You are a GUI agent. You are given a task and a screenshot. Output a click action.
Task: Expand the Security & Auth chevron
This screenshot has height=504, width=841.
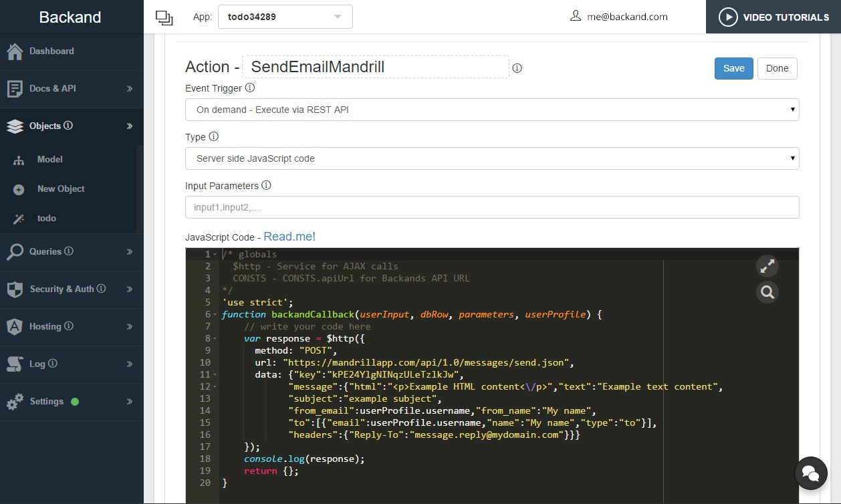130,289
